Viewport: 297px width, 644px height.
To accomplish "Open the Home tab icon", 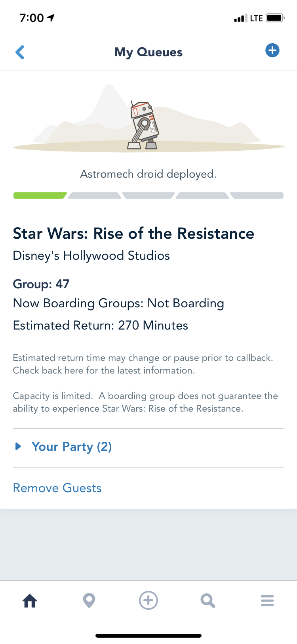I will [x=30, y=601].
